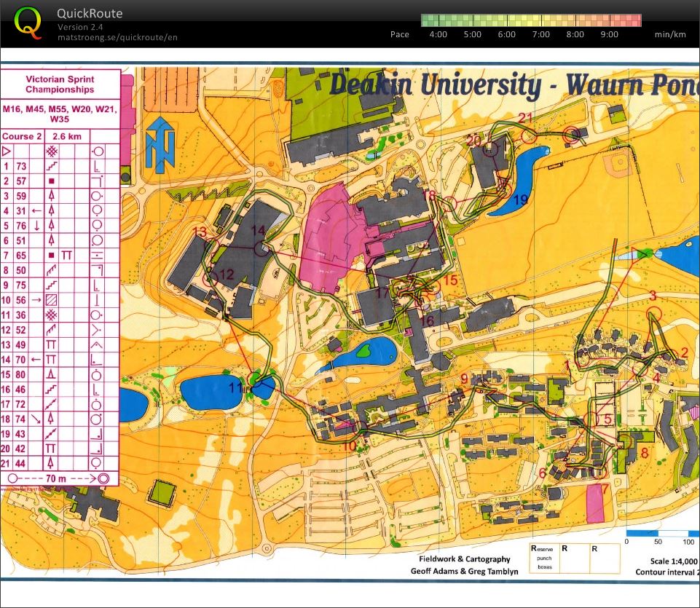The height and width of the screenshot is (608, 700).
Task: Click the 70 m finish row in table
Action: pyautogui.click(x=60, y=478)
